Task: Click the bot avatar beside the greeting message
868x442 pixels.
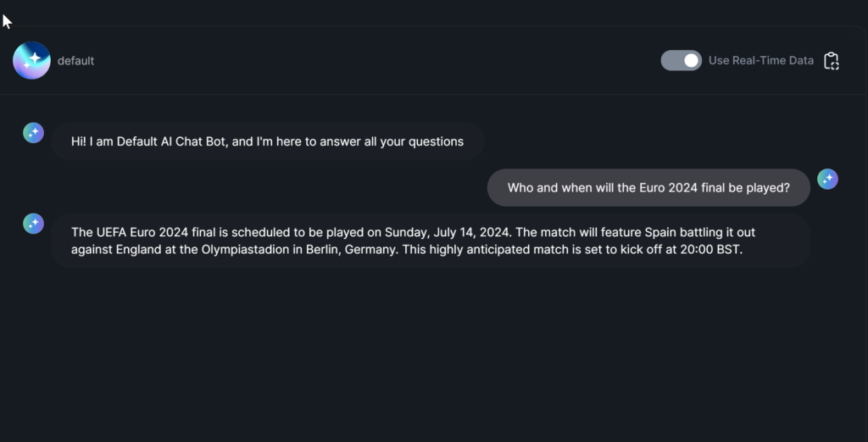Action: click(x=33, y=132)
